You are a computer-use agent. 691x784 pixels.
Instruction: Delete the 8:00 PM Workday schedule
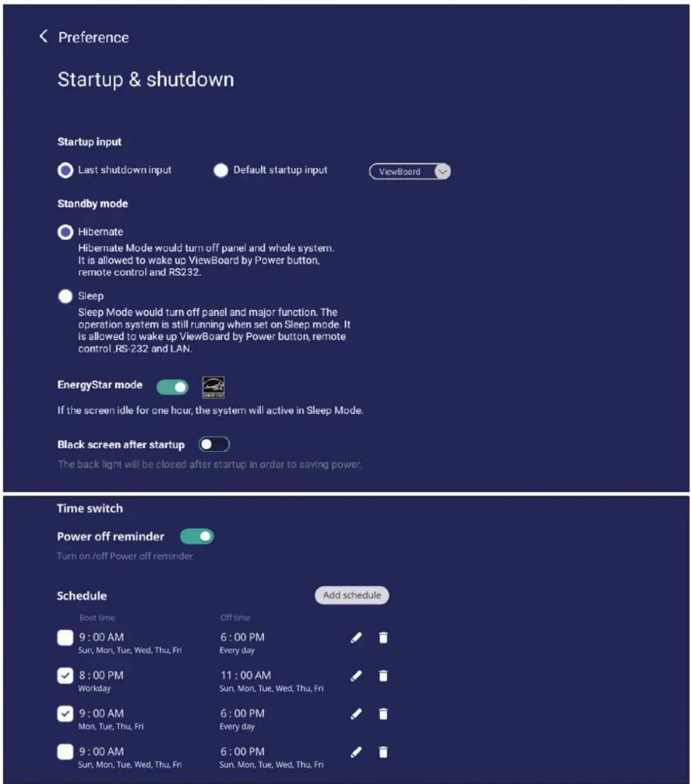[x=383, y=676]
